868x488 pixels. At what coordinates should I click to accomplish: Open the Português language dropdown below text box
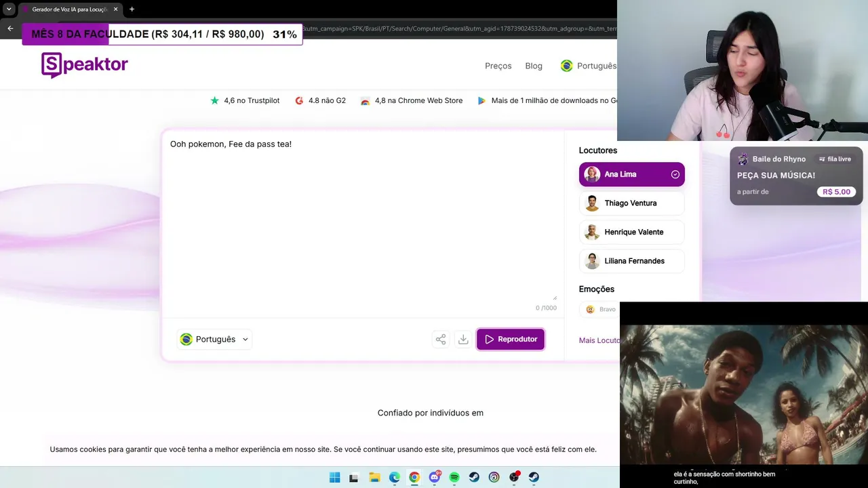click(214, 340)
